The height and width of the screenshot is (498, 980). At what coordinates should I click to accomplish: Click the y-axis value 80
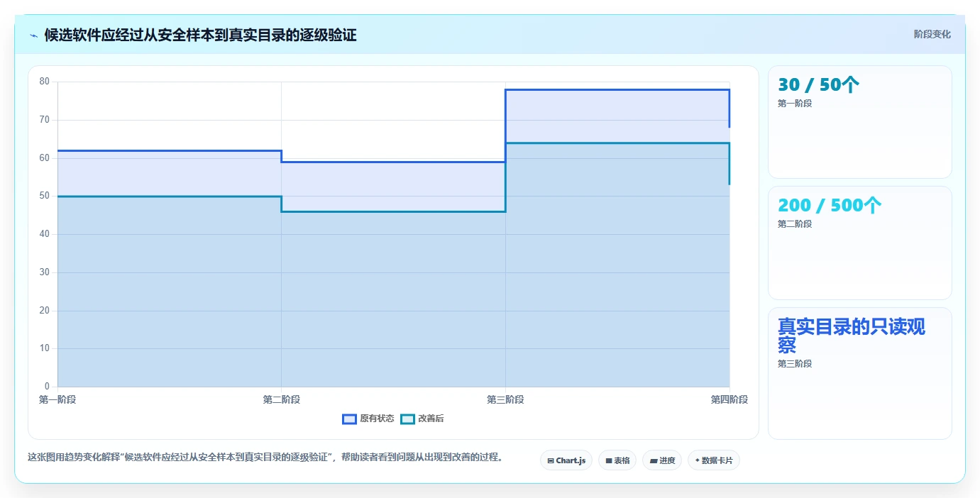coord(45,82)
